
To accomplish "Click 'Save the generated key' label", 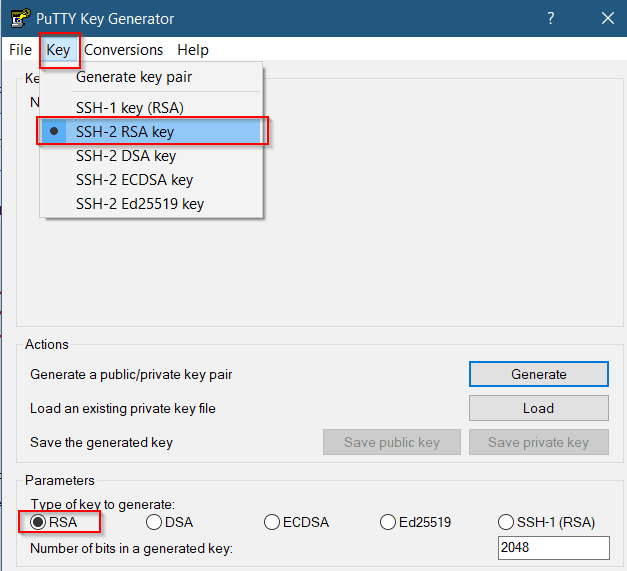I will click(x=102, y=443).
